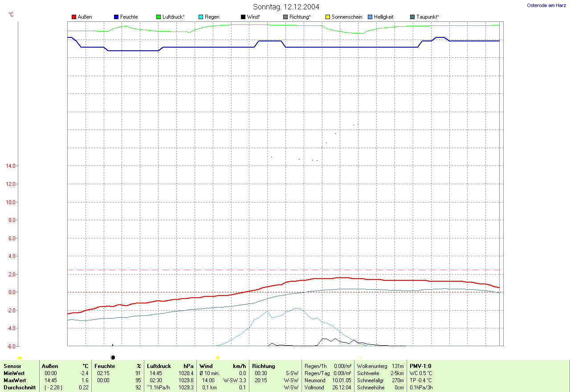This screenshot has height=392, width=570.
Task: Click the black Wind legend swatch
Action: (x=243, y=17)
